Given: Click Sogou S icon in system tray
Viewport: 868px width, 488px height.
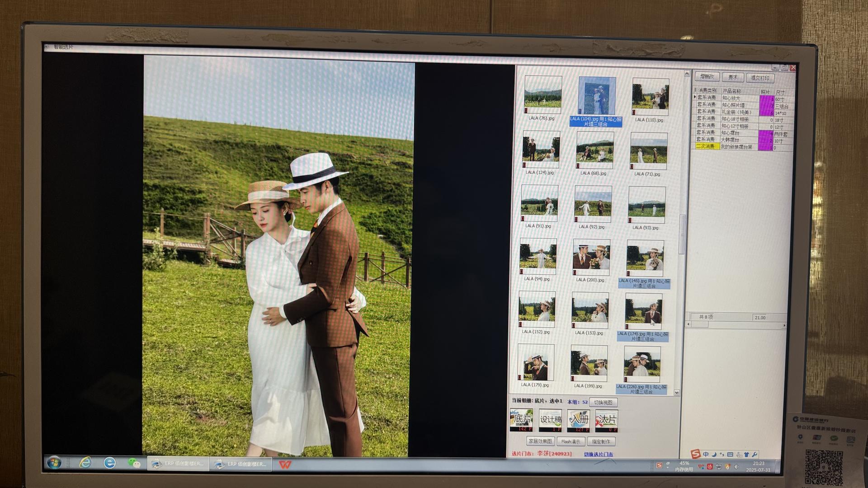Looking at the screenshot, I should pyautogui.click(x=659, y=465).
